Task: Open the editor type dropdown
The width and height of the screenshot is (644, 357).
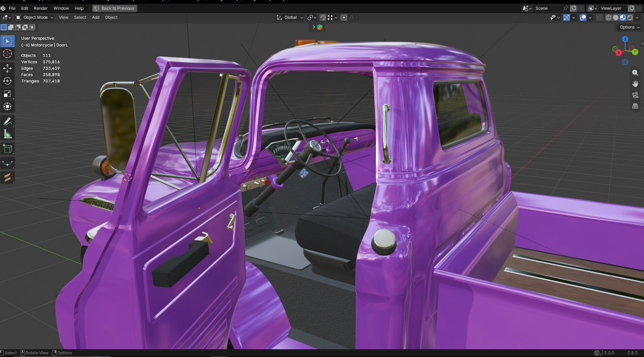Action: click(x=6, y=18)
